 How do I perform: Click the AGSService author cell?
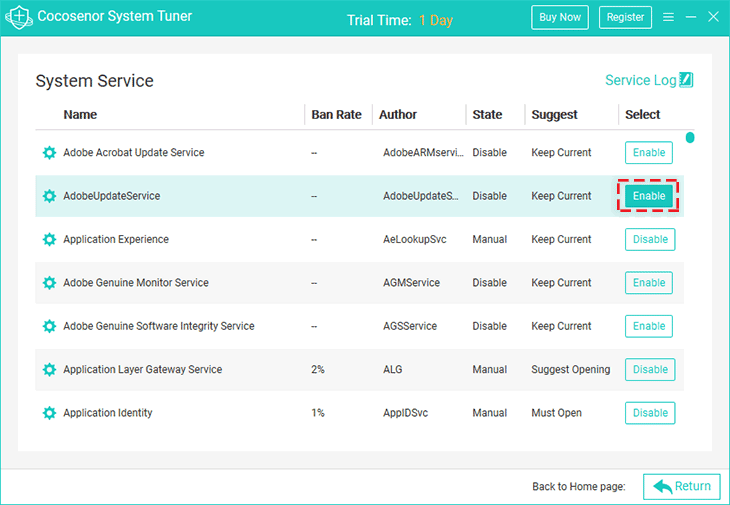pyautogui.click(x=410, y=326)
